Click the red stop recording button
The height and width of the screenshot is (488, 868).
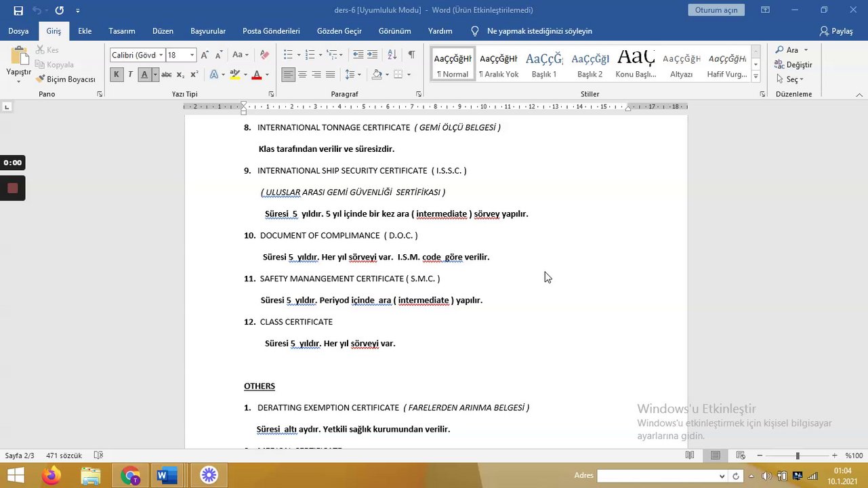click(12, 188)
